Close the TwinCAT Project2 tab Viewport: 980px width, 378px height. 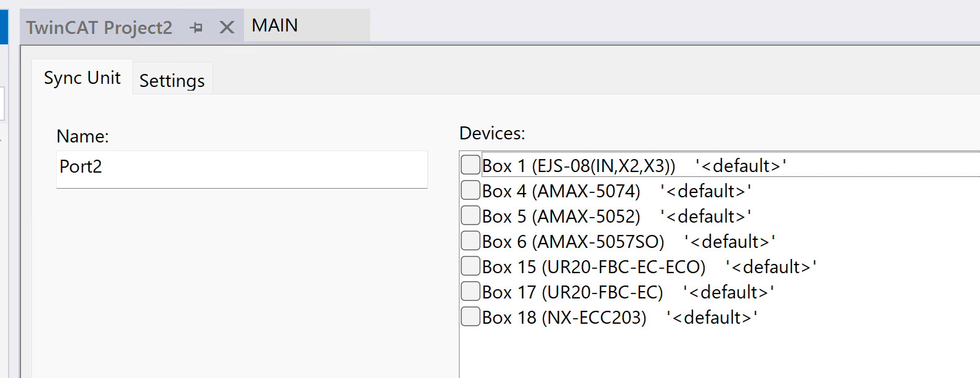(x=227, y=28)
